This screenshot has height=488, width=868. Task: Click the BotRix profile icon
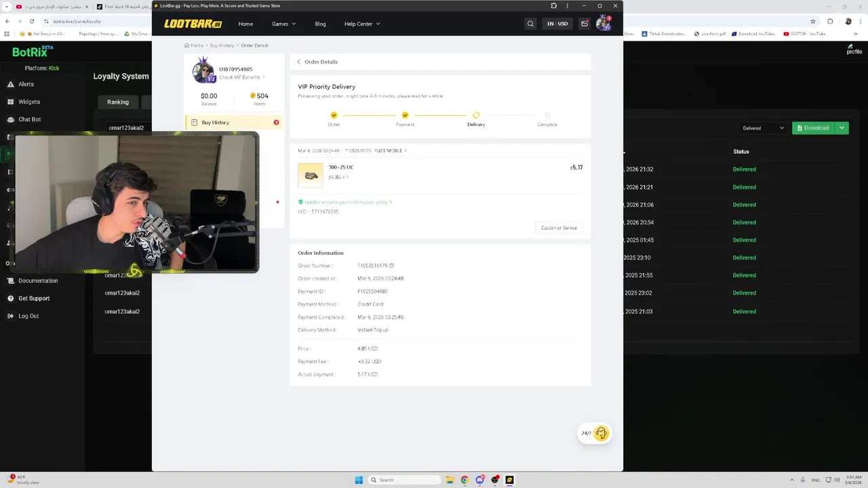854,49
